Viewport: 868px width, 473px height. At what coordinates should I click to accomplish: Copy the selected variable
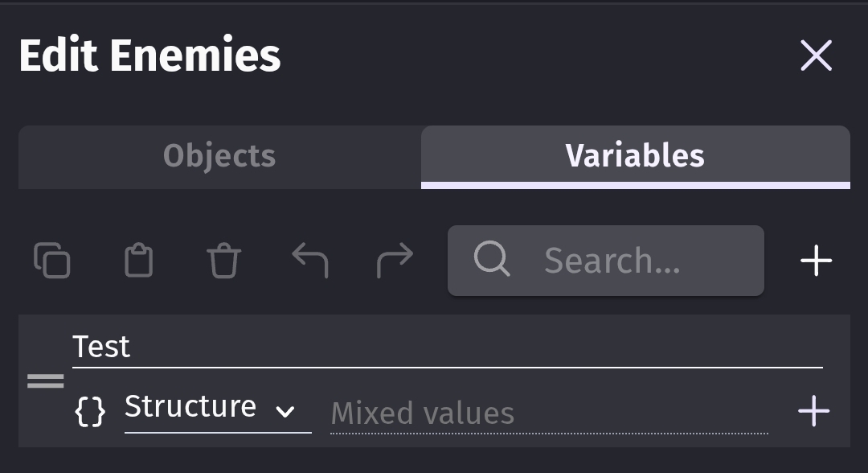coord(52,261)
